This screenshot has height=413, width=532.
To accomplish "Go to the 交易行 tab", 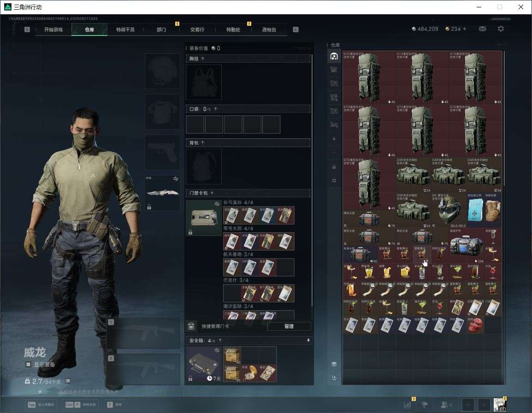I will (x=197, y=29).
